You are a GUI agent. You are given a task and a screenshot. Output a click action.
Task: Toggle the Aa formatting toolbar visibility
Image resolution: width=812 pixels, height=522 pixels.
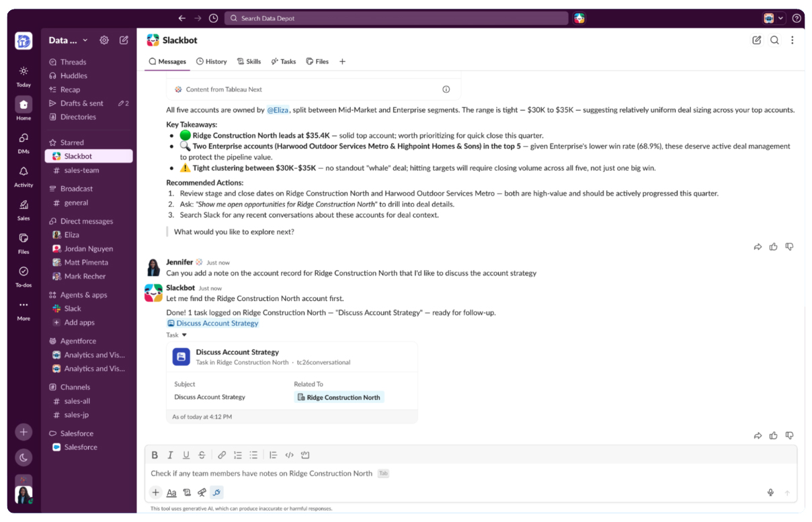pyautogui.click(x=171, y=492)
